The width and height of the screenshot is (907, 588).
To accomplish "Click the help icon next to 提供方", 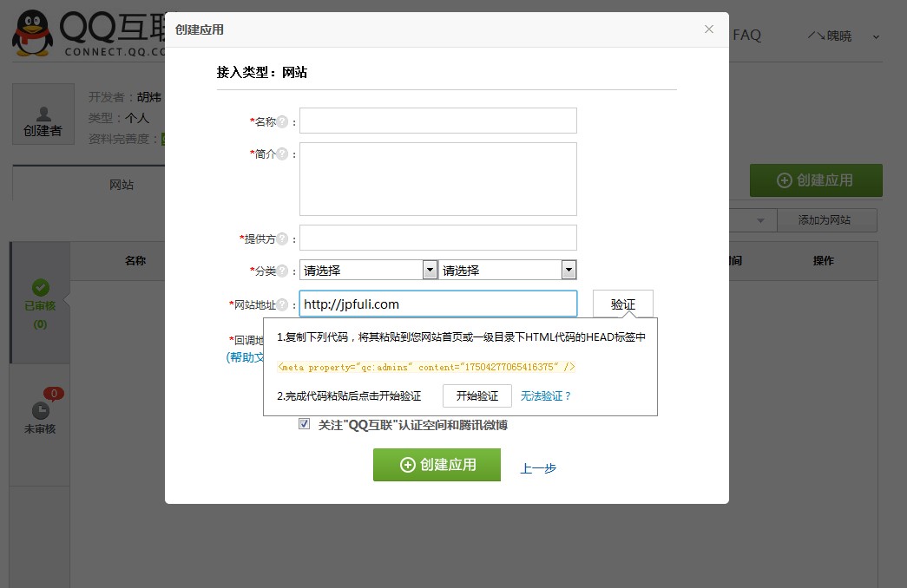I will 282,238.
